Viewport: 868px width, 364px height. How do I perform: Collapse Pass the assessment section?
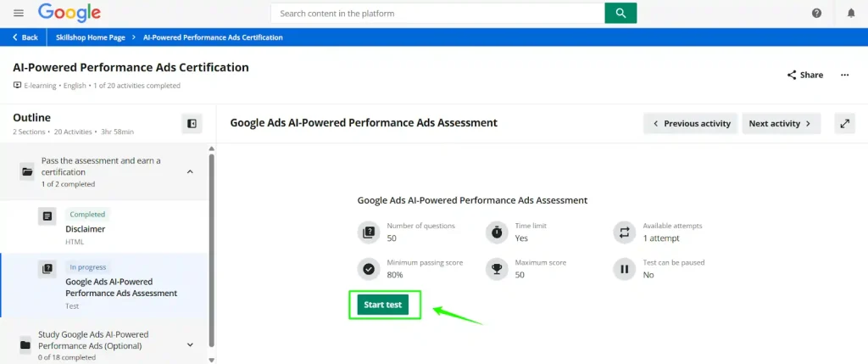[190, 171]
